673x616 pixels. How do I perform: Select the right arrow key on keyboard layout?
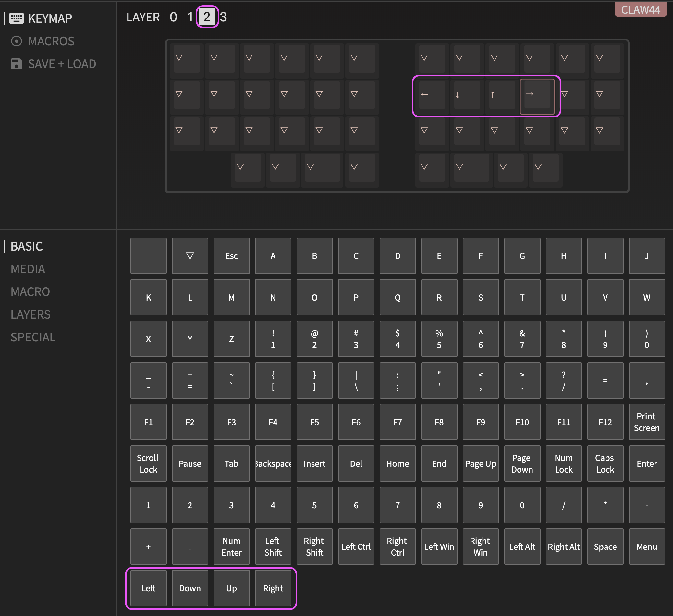coord(537,95)
